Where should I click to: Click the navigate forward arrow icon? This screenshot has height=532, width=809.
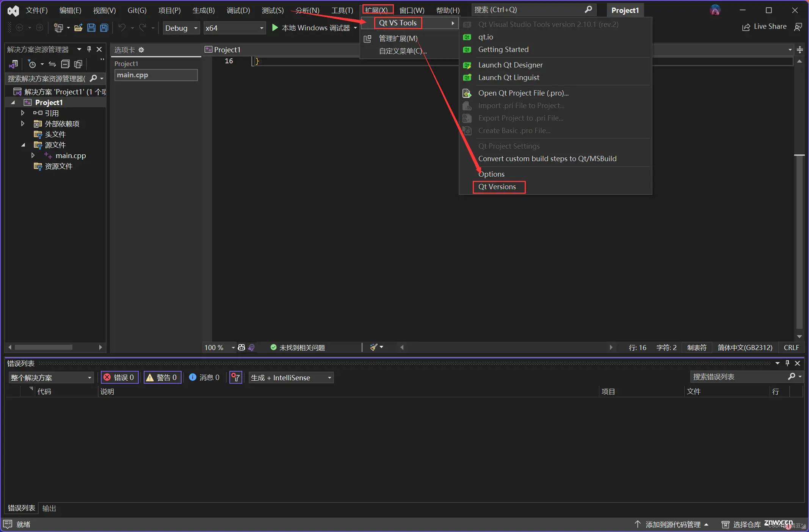click(x=39, y=28)
